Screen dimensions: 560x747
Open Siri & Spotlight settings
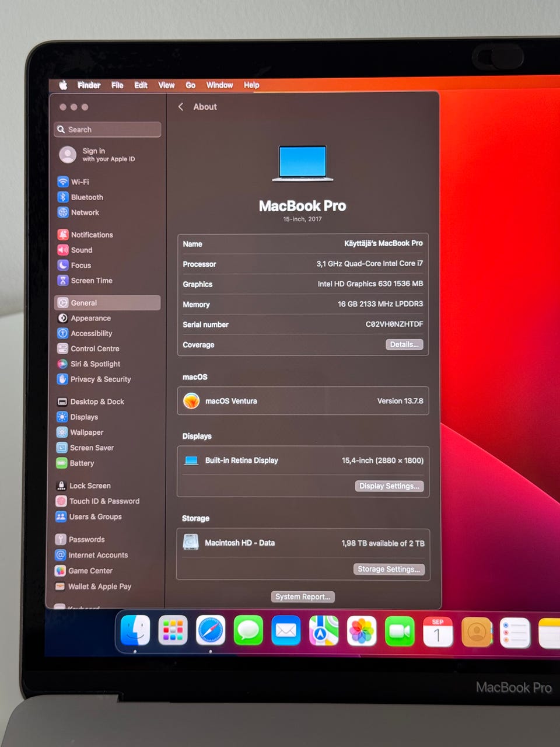click(x=89, y=364)
